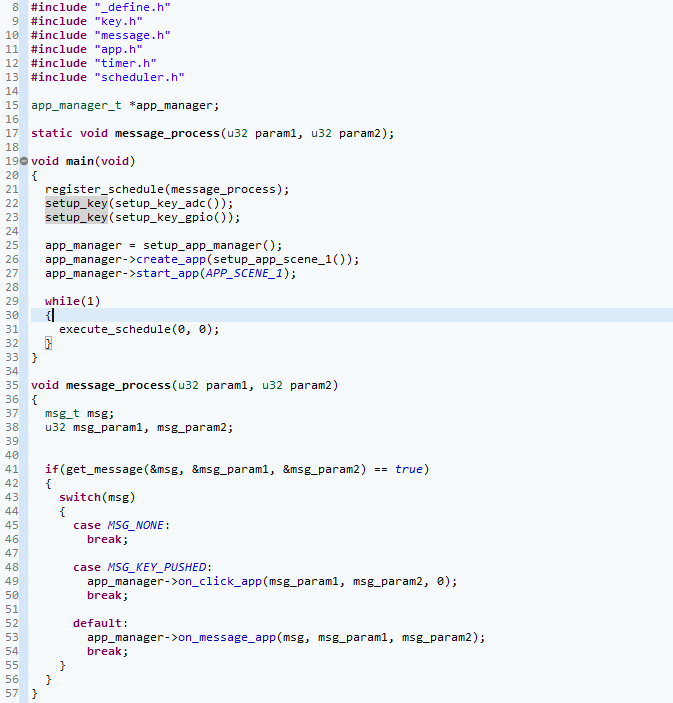Click register_schedule call on line 21
This screenshot has height=703, width=673.
tap(104, 189)
